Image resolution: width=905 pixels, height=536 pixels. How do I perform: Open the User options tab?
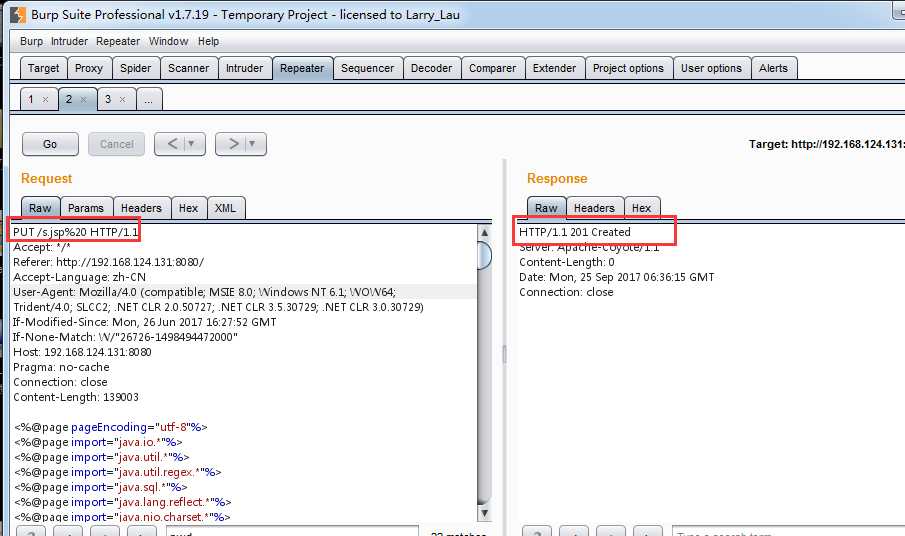point(711,68)
